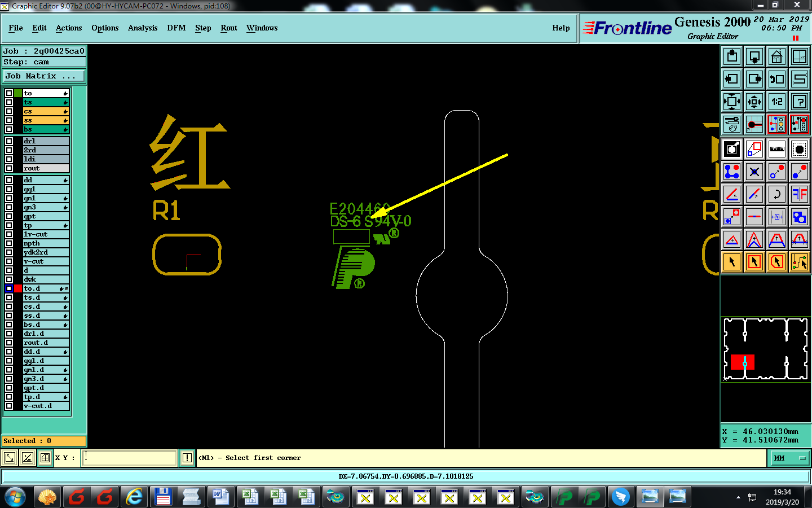Click the Job Matrix button
This screenshot has width=812, height=508.
(x=44, y=76)
